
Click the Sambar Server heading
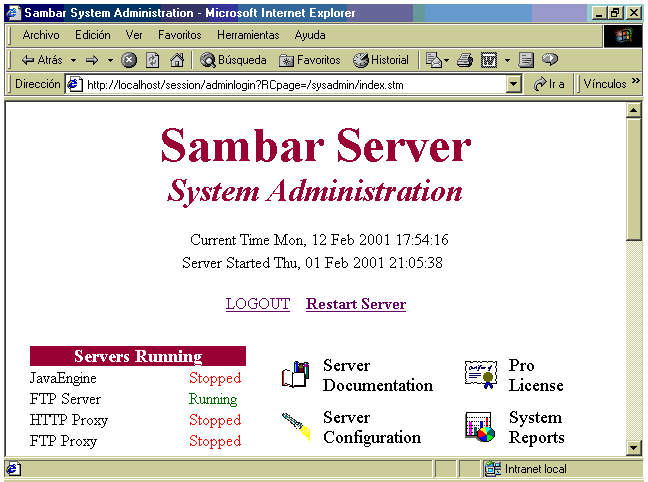(316, 146)
